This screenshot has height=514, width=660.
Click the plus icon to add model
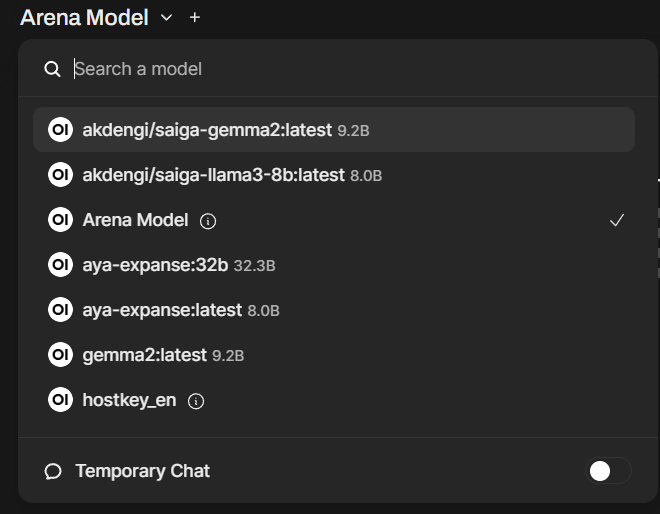coord(194,17)
